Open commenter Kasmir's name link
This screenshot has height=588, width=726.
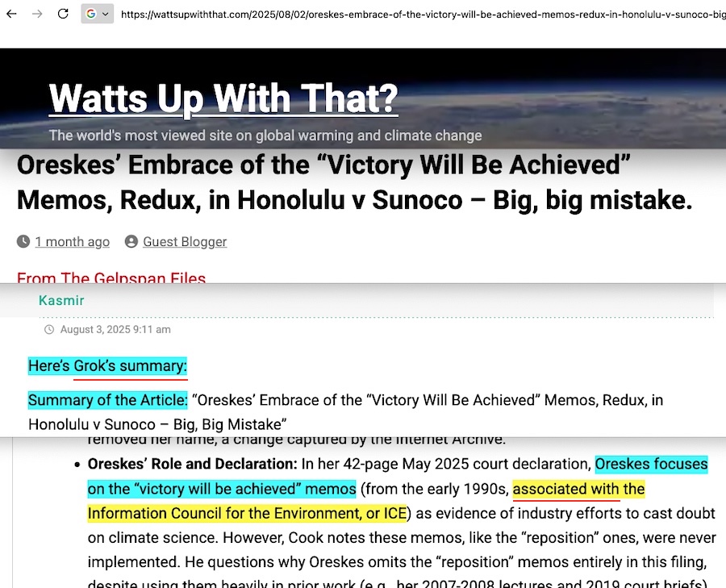coord(61,300)
